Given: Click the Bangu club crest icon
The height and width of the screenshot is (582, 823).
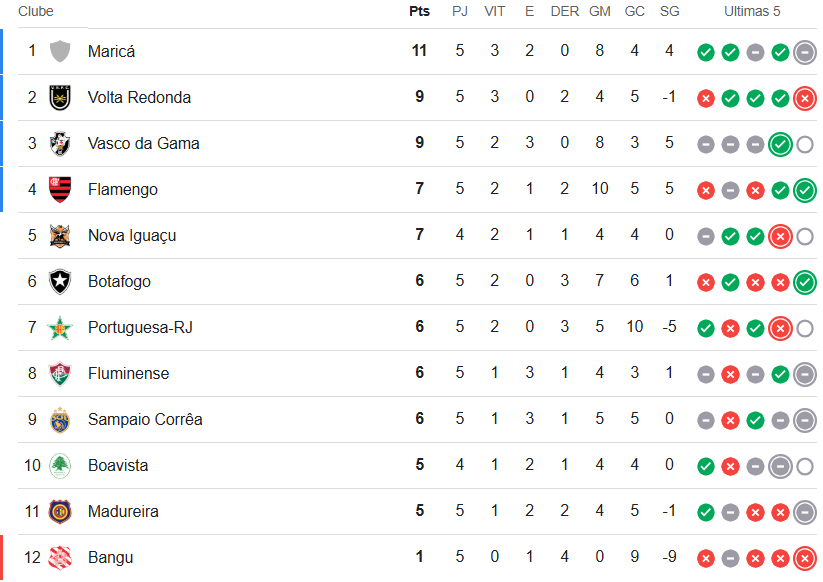Looking at the screenshot, I should click(x=60, y=557).
